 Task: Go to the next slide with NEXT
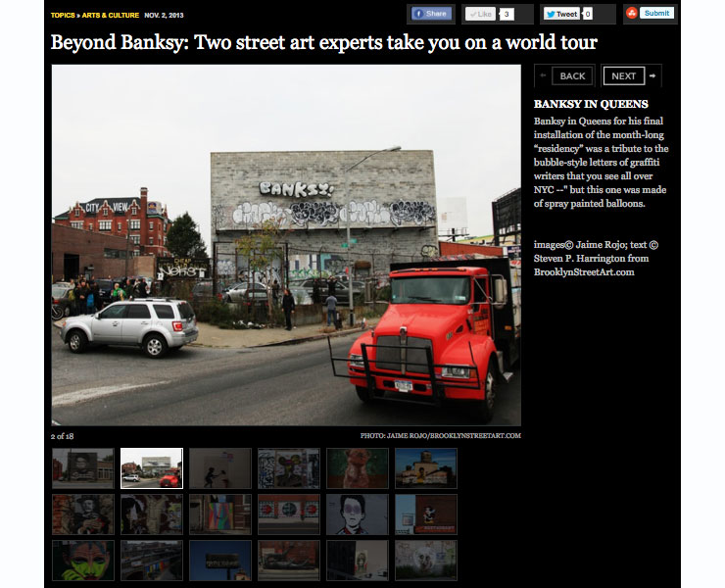623,75
